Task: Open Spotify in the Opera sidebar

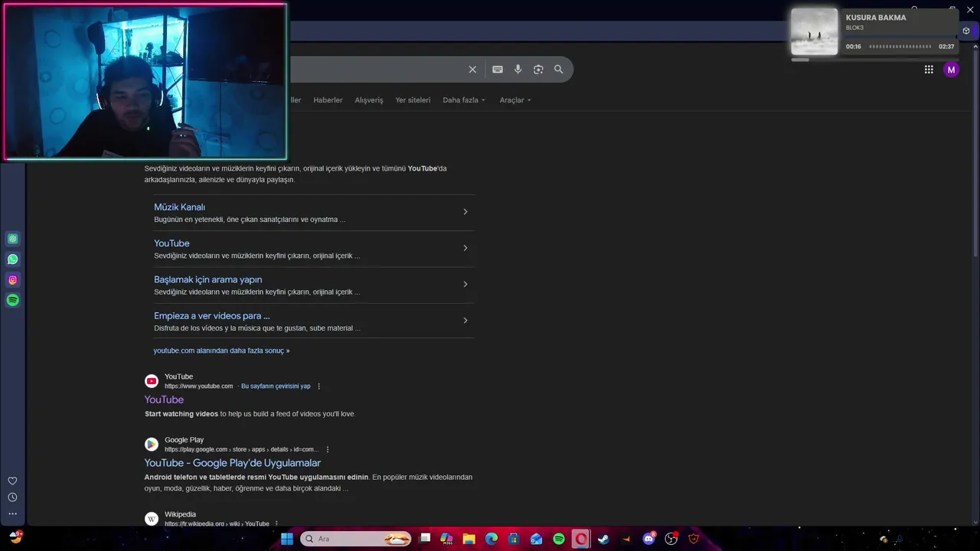Action: 13,301
